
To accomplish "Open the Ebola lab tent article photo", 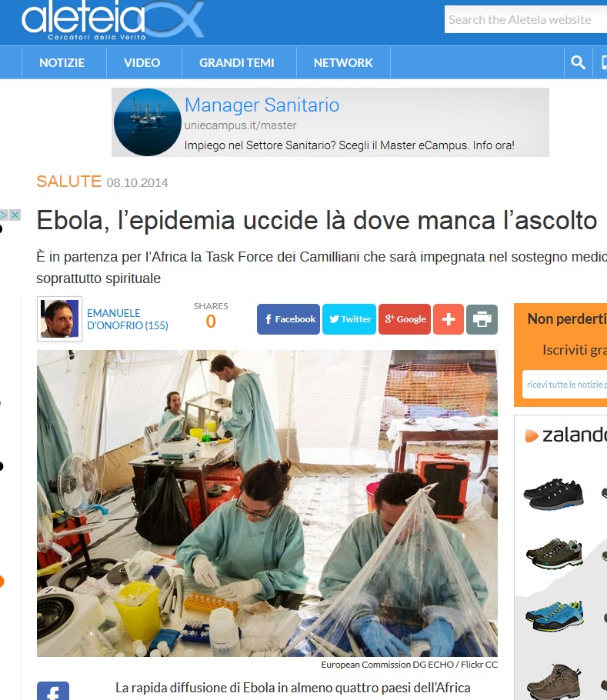I will coord(267,503).
